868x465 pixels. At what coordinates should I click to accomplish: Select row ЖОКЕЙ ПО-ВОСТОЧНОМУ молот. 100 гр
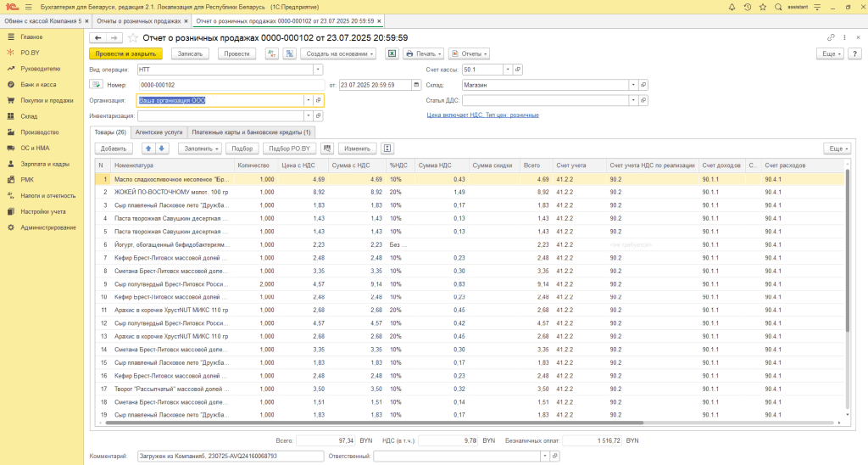point(470,193)
